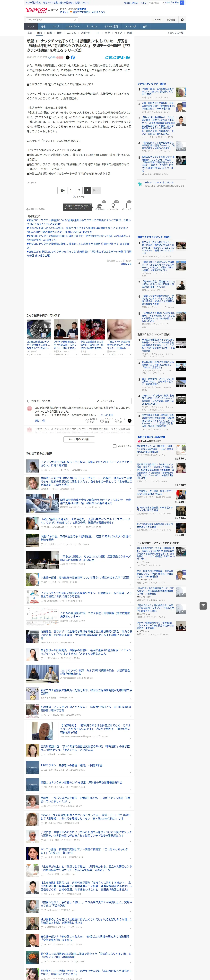Click the 共感した smiley reaction on comment
Screen dimensions: 210x980
pos(88,421)
